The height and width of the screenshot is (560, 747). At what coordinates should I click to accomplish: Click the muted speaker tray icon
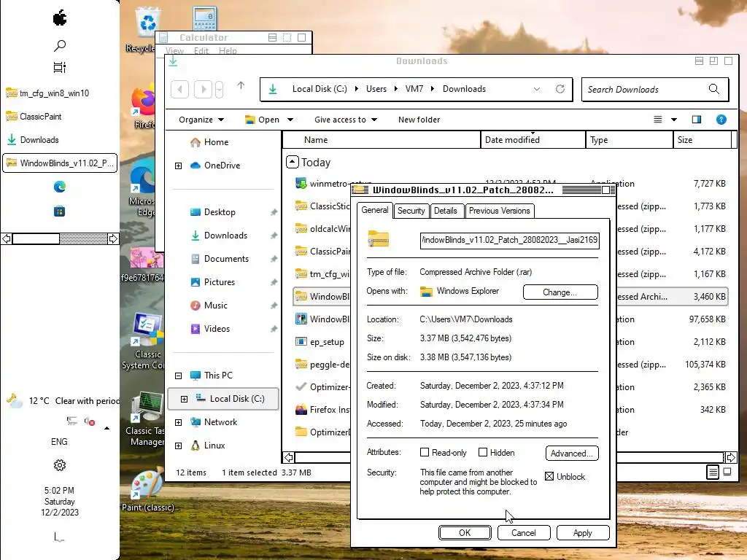[x=90, y=421]
